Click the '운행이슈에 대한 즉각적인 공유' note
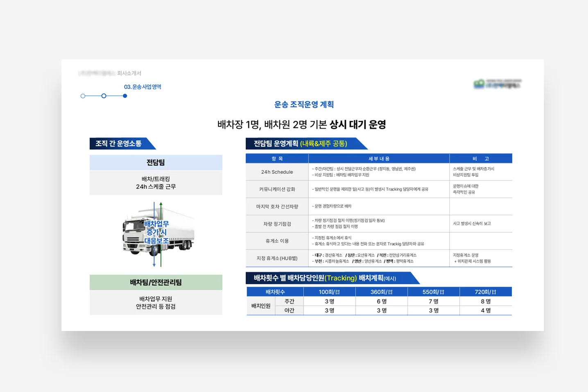The image size is (588, 392). [466, 189]
